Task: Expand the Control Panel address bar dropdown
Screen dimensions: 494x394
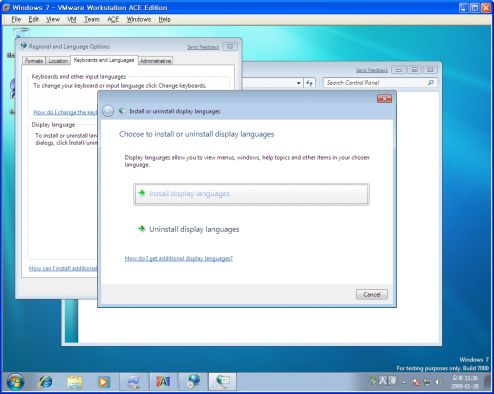Action: tap(299, 83)
